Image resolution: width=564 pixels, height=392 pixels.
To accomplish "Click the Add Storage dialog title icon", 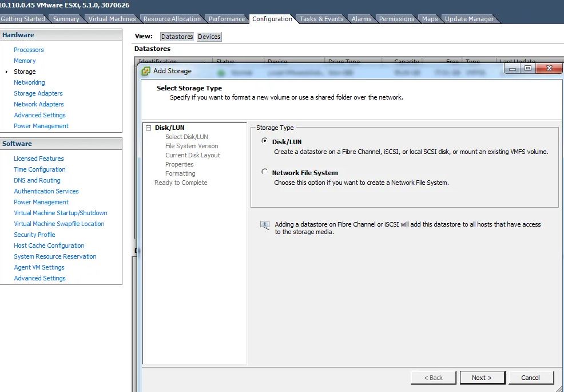I will coord(146,71).
